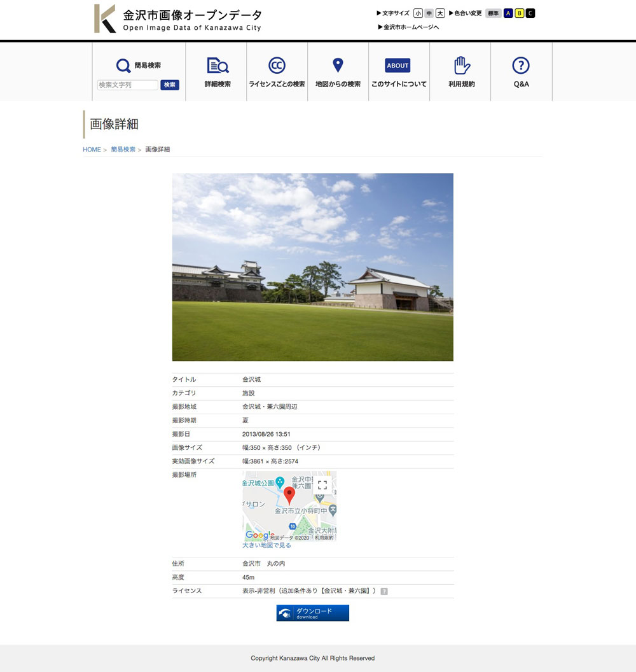636x672 pixels.
Task: Set text size to 大
Action: pos(440,13)
